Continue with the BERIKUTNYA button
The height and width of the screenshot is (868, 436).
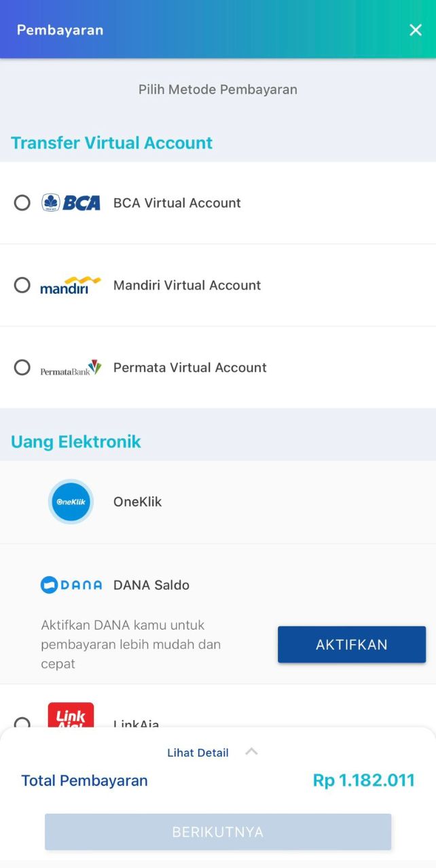coord(218,832)
